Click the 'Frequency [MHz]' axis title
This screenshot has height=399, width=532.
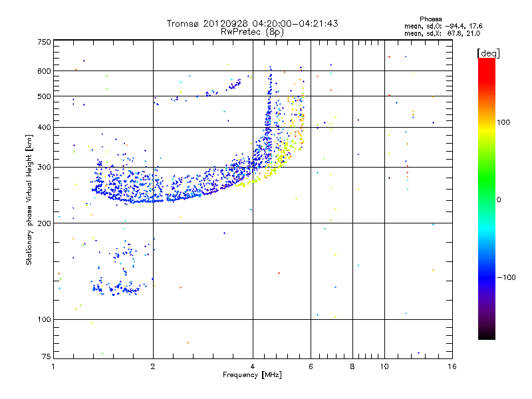pos(252,375)
